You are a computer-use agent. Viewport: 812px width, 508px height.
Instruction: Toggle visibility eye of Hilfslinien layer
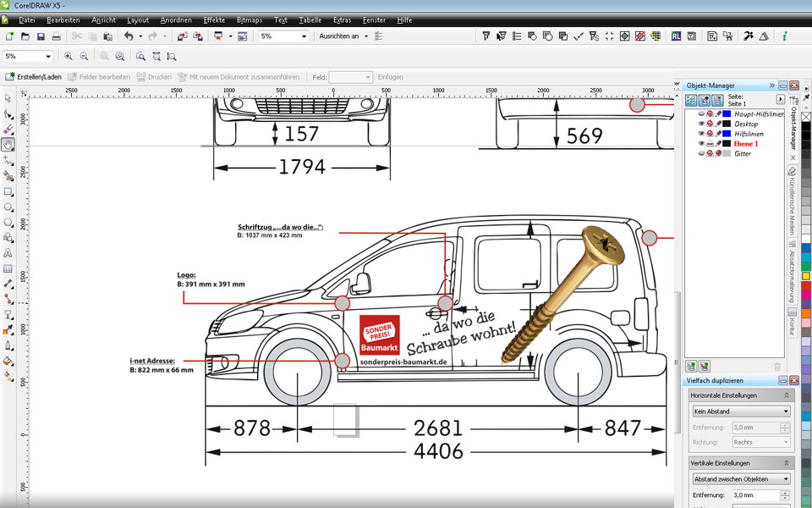[701, 134]
